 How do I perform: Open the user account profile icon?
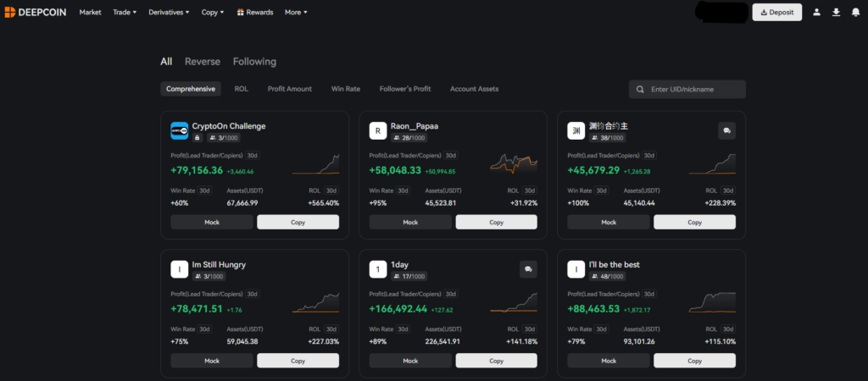coord(816,12)
